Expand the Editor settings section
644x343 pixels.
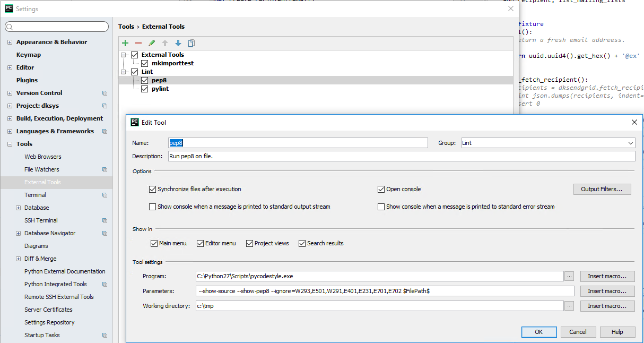[x=10, y=67]
